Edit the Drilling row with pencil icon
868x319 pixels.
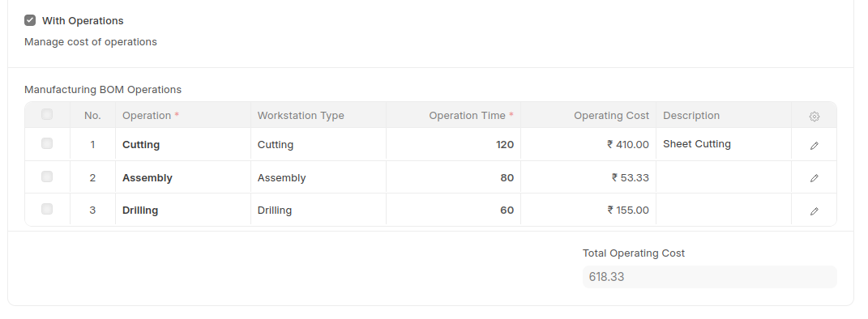pyautogui.click(x=814, y=211)
